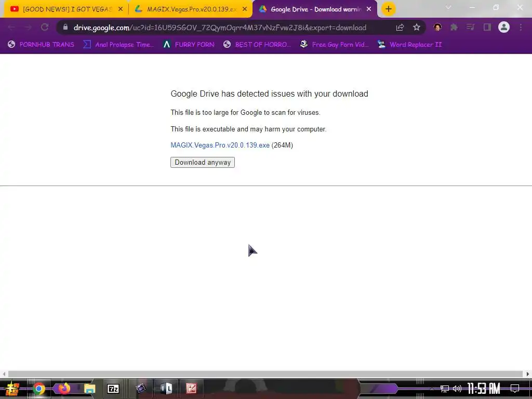Open the 11:53 AM clock

click(x=484, y=389)
